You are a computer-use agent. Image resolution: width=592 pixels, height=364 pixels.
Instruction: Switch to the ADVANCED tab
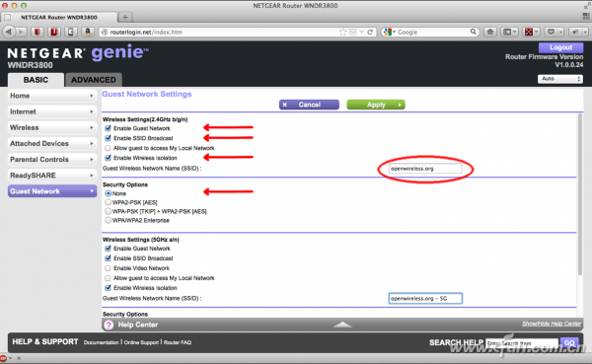(94, 80)
